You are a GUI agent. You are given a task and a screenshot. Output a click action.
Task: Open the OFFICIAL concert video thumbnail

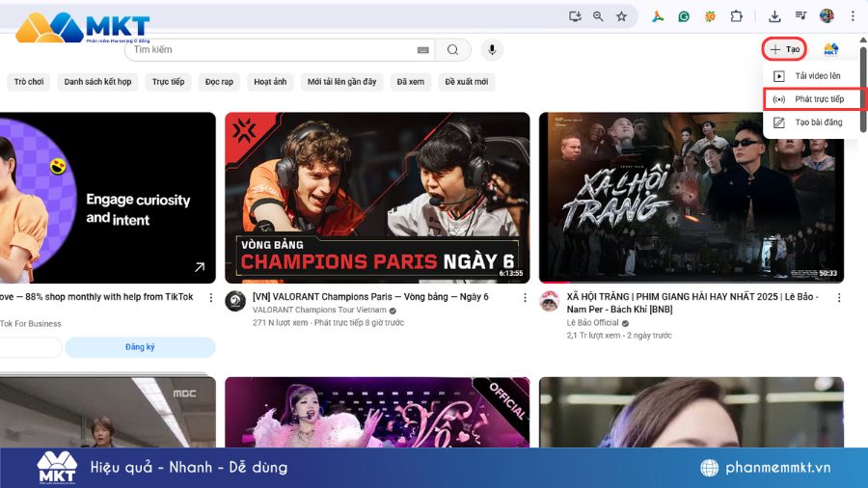pyautogui.click(x=377, y=412)
